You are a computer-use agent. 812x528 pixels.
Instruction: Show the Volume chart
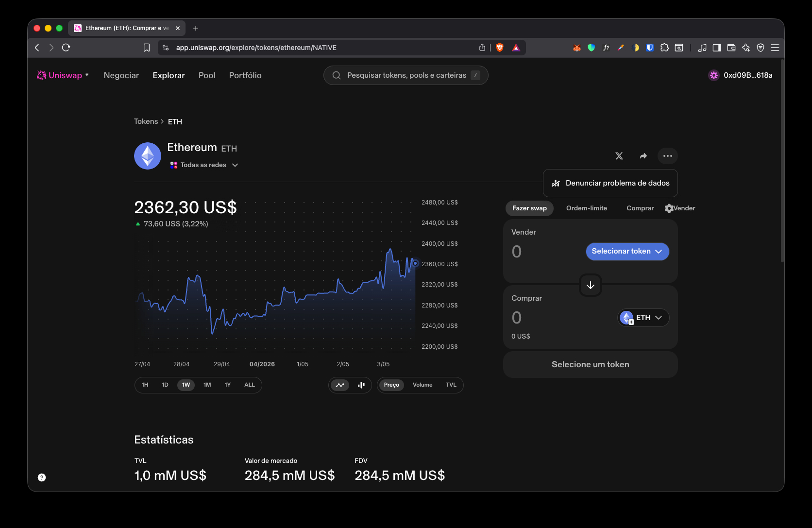click(x=423, y=385)
